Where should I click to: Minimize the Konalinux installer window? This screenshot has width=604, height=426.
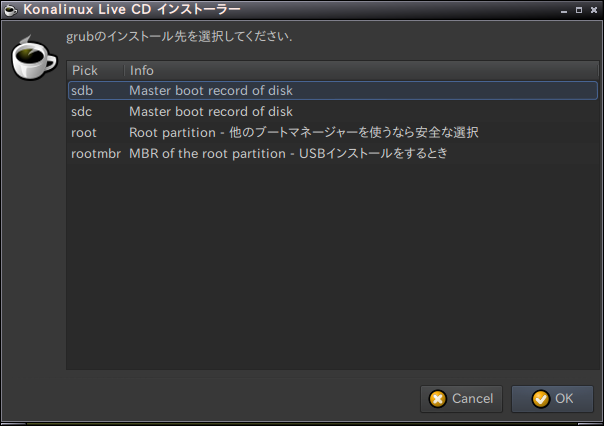coord(564,10)
